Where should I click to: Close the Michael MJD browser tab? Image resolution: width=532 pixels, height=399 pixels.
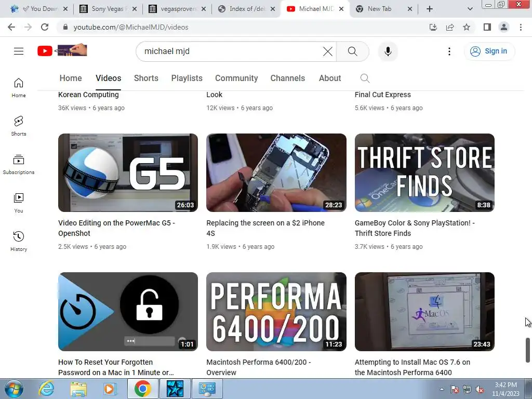(341, 9)
